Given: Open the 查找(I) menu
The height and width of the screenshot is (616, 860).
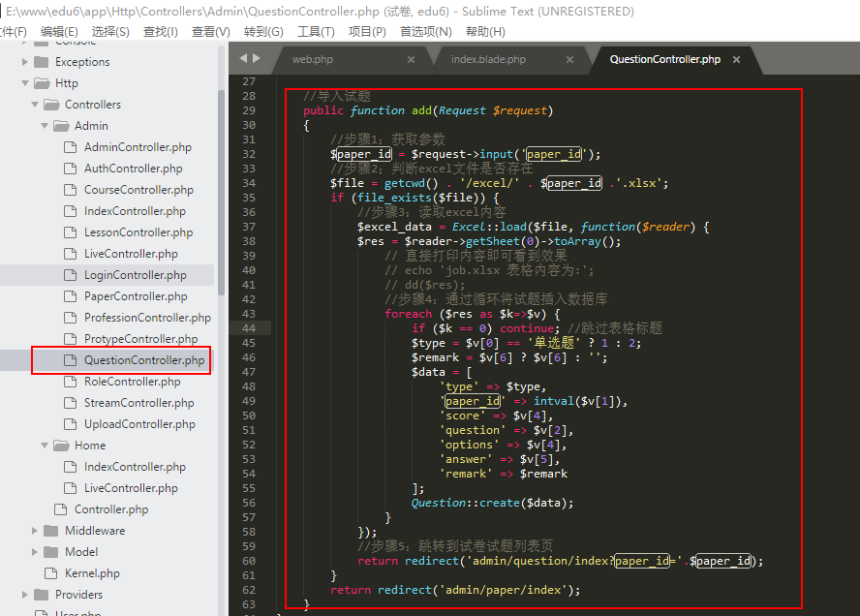Looking at the screenshot, I should pyautogui.click(x=160, y=31).
